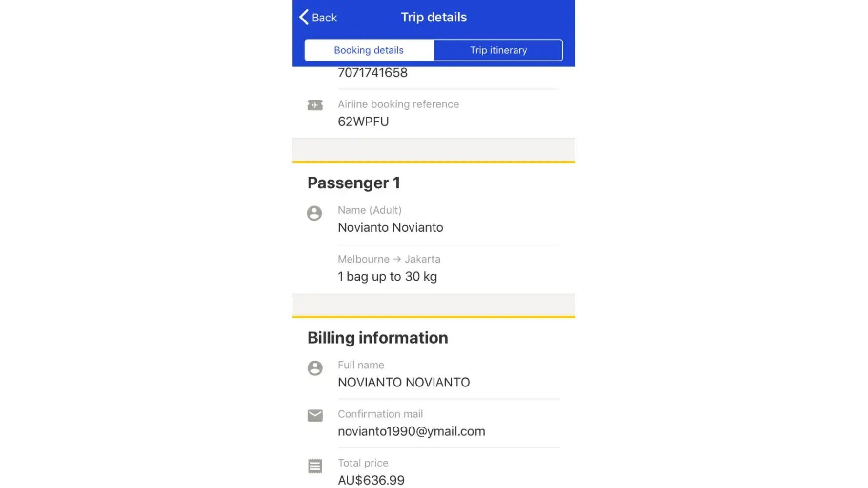Tap the back chevron arrow icon
Image resolution: width=868 pixels, height=488 pixels.
pos(304,17)
